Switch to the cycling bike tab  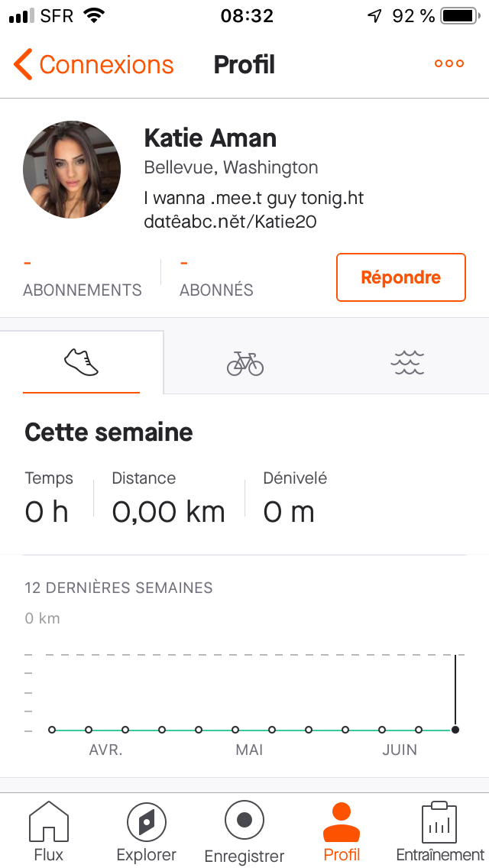click(245, 363)
